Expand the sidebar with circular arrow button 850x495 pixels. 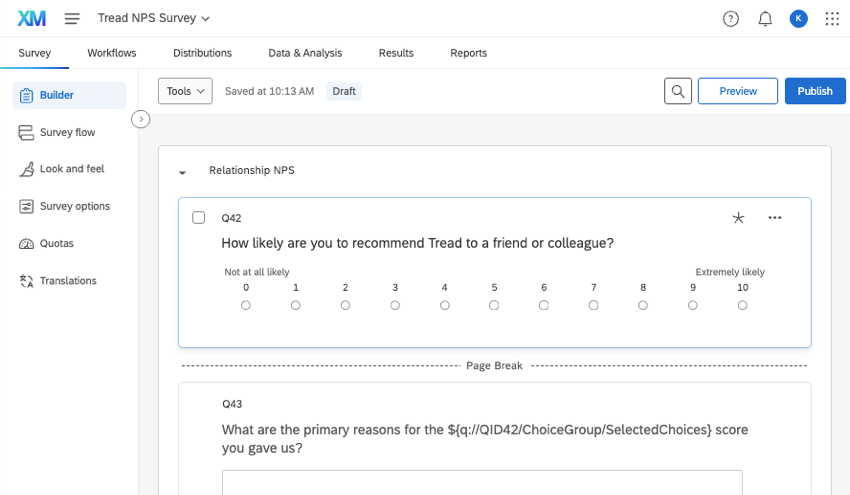pyautogui.click(x=140, y=119)
